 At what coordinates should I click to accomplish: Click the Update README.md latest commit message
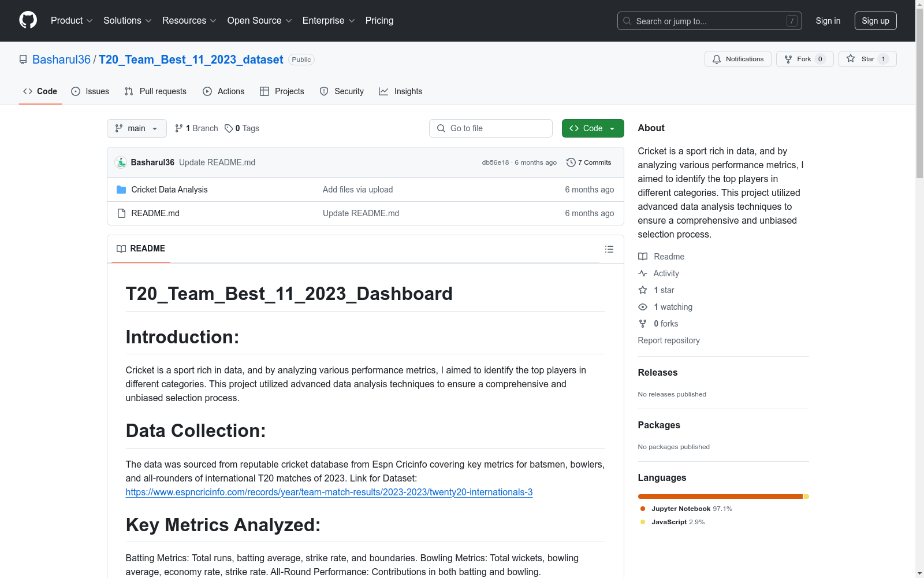coord(217,162)
